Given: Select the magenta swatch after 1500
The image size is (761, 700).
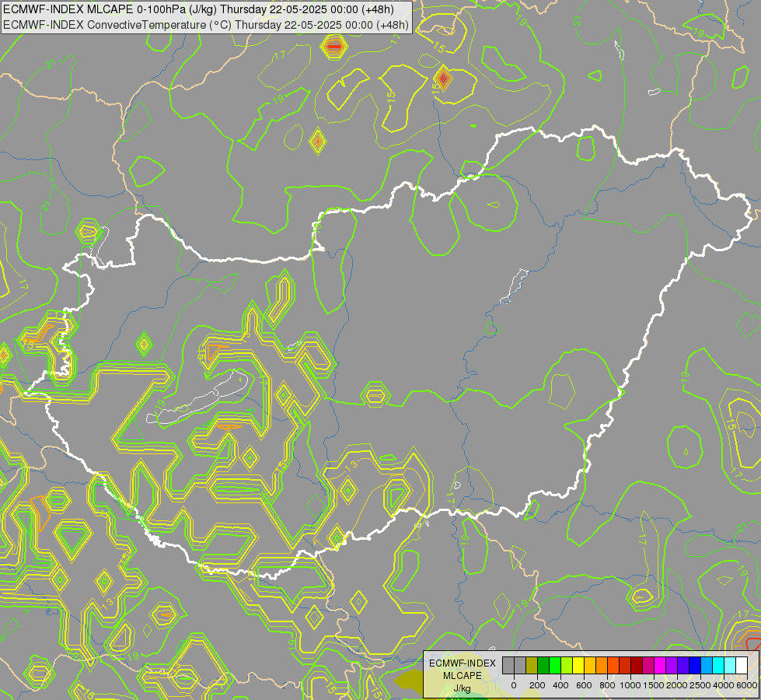Looking at the screenshot, I should pos(660,666).
